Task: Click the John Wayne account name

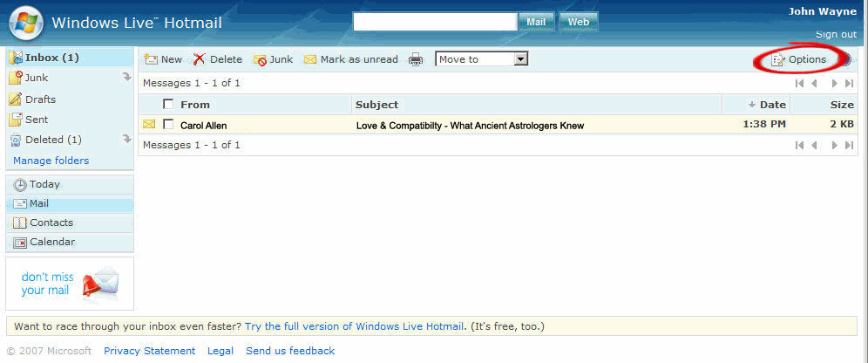Action: (x=822, y=11)
